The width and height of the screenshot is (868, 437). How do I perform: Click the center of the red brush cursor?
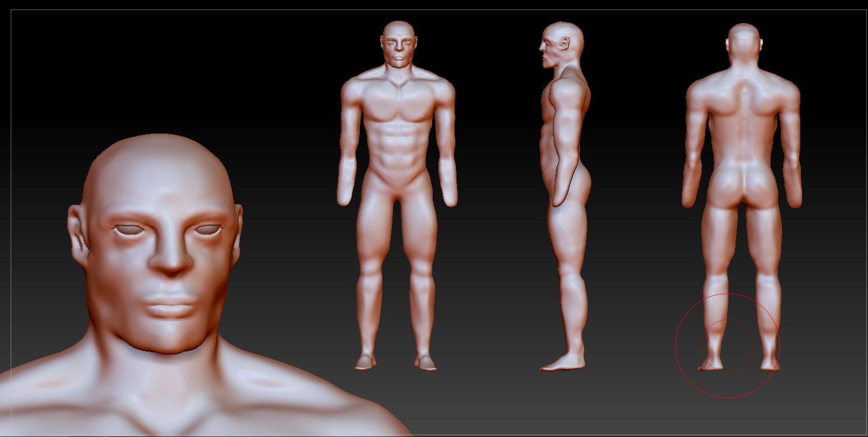[x=727, y=346]
